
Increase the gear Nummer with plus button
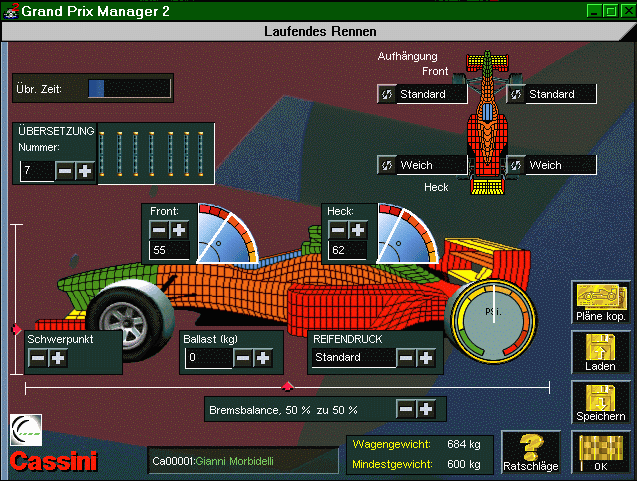pos(84,171)
